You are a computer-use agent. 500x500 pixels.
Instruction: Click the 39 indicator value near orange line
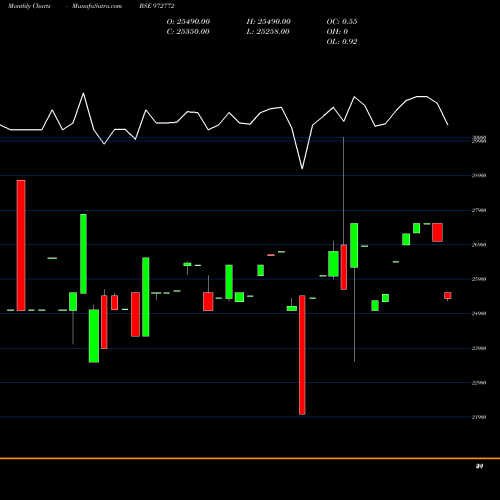click(x=480, y=466)
